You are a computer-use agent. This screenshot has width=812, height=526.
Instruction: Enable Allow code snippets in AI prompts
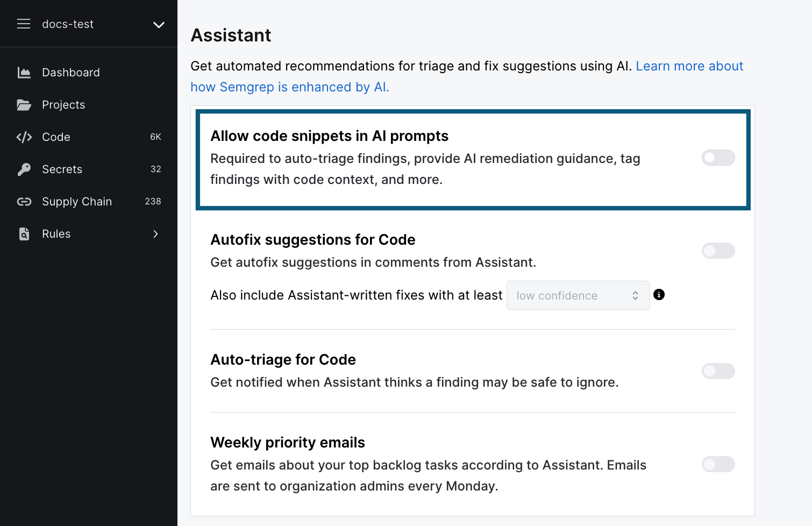pos(718,158)
